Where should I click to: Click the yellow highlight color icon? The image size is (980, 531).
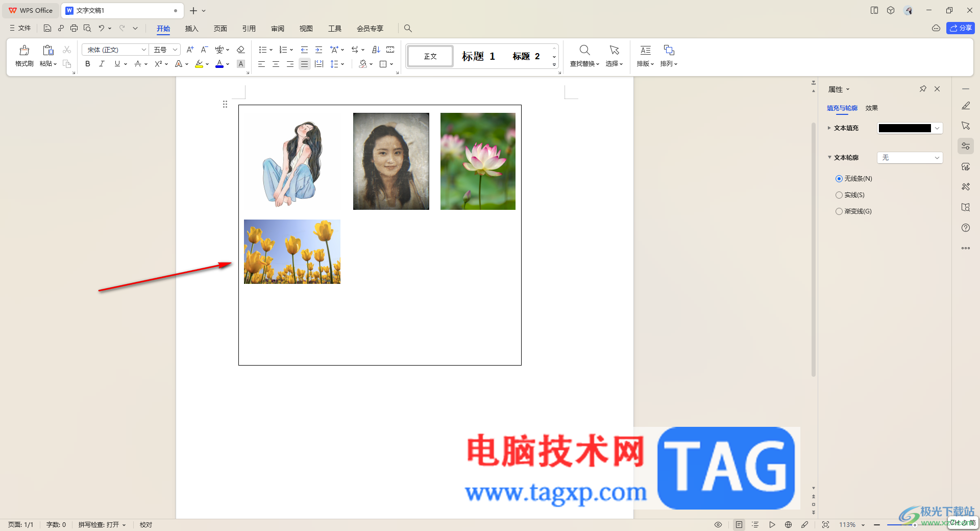click(199, 64)
